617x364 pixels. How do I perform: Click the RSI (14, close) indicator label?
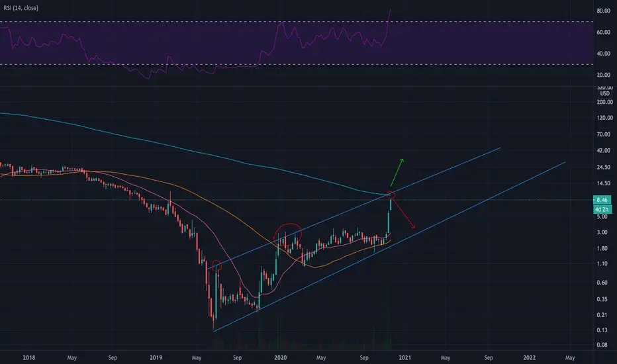21,8
